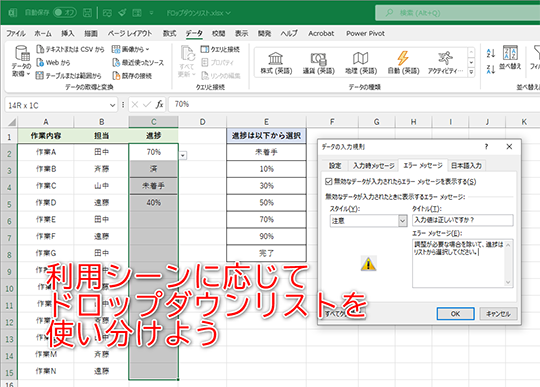Select Stocks (株式) data type
This screenshot has height=387, width=540.
tap(276, 63)
